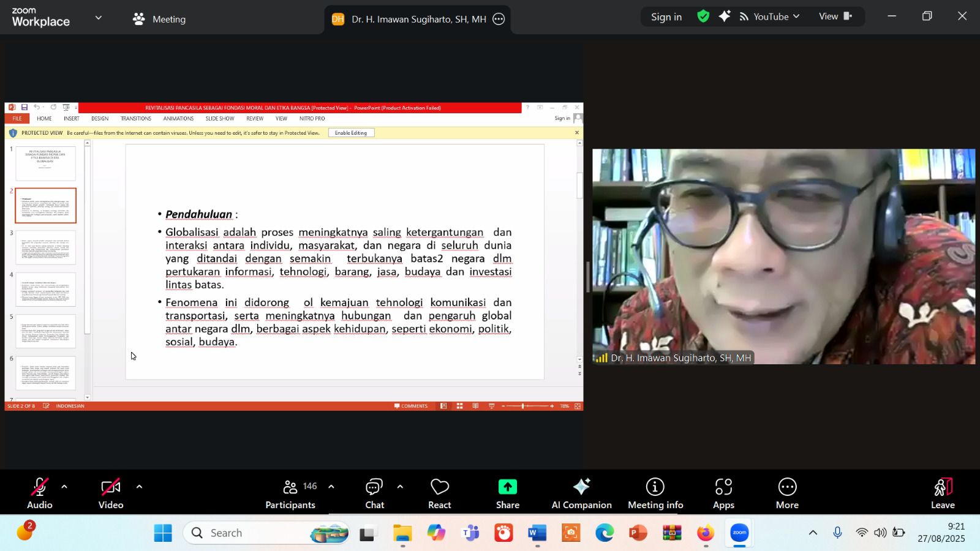Click the green Share screen icon
The width and height of the screenshot is (980, 551).
click(507, 487)
